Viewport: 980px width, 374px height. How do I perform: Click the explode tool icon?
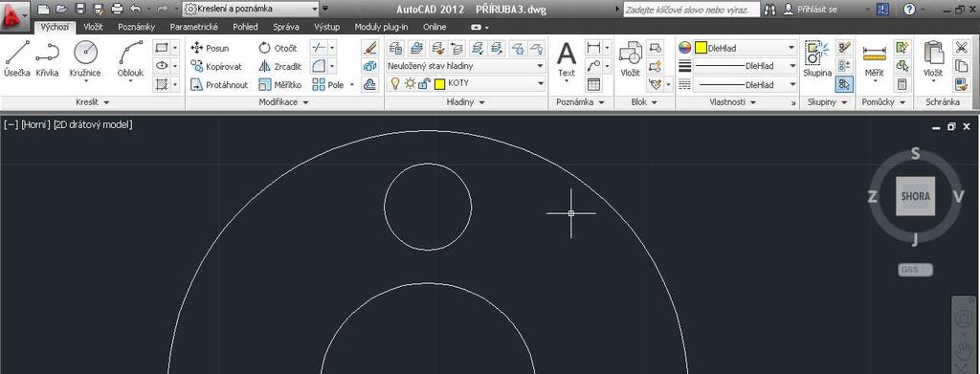370,66
